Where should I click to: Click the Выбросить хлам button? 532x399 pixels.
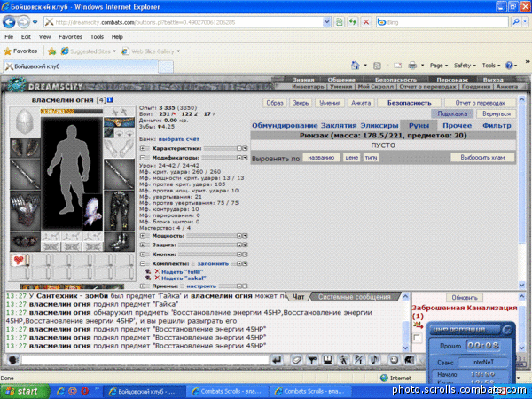click(x=482, y=158)
